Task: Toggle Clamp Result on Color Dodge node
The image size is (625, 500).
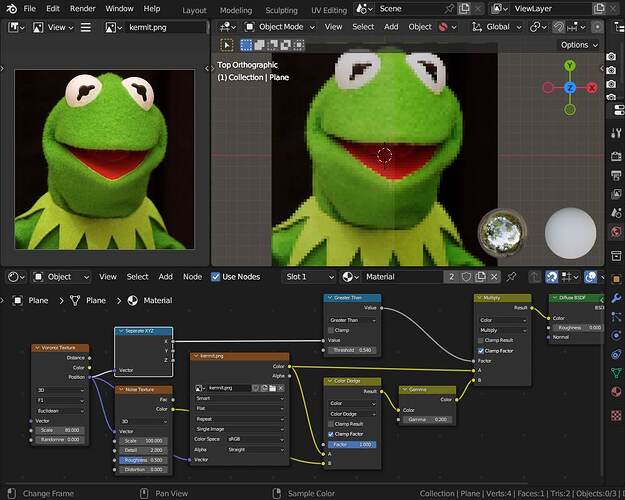Action: click(331, 424)
